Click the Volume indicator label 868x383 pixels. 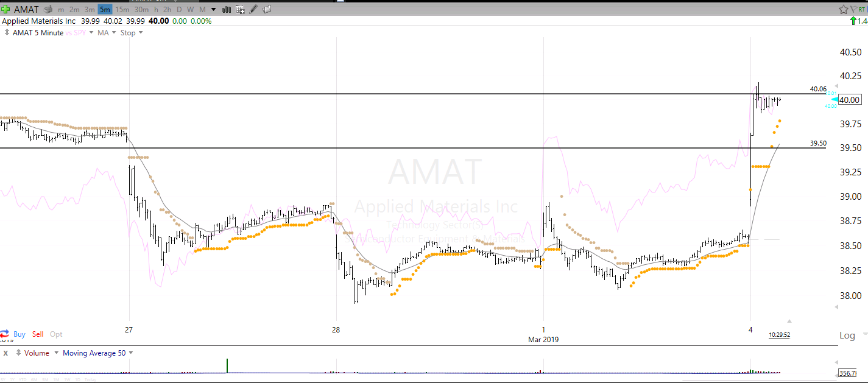pos(37,353)
